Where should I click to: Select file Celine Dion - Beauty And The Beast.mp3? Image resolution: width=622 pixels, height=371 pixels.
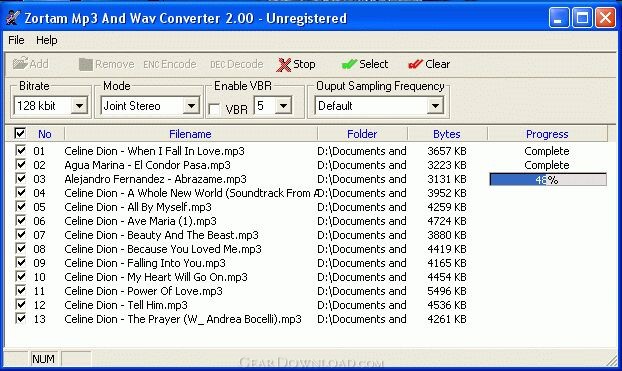click(x=161, y=235)
